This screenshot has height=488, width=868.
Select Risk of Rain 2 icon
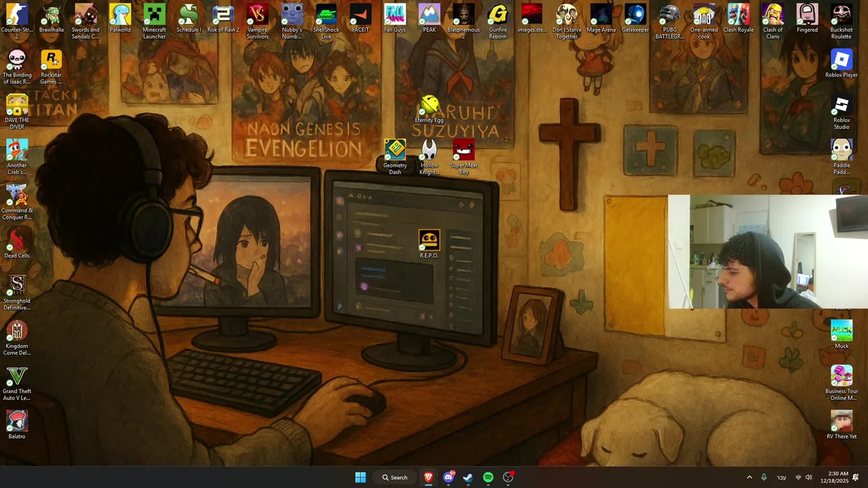pos(223,18)
